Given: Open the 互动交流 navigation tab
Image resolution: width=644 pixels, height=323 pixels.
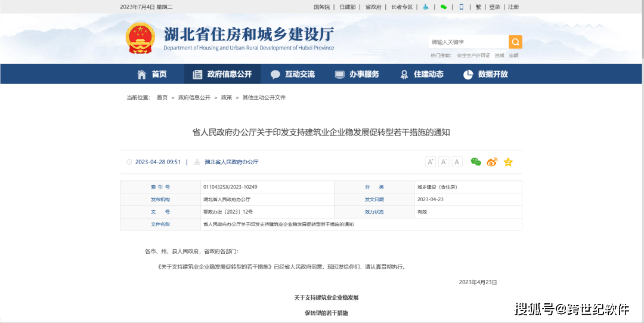Looking at the screenshot, I should [x=292, y=74].
